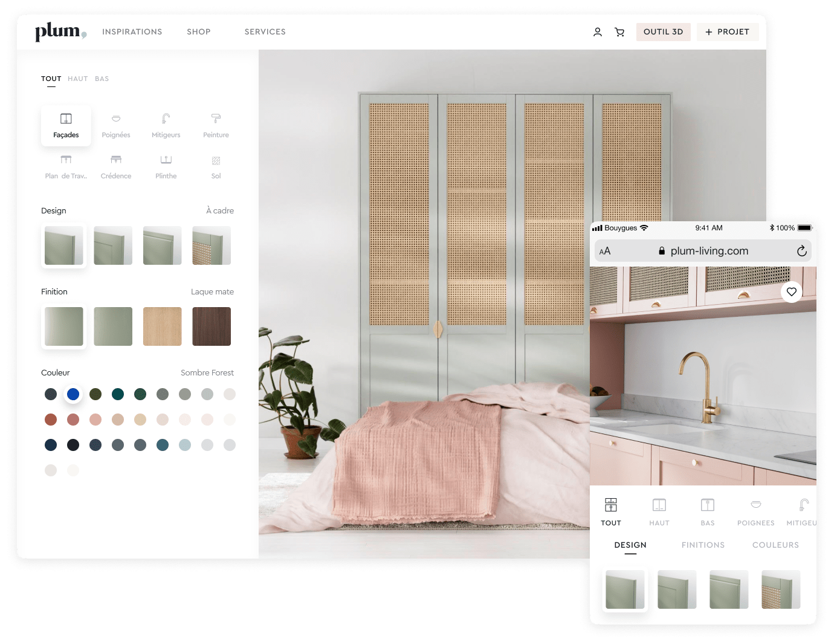Tap the first design thumbnail on mobile
Viewport: 840px width, 639px height.
coord(625,589)
